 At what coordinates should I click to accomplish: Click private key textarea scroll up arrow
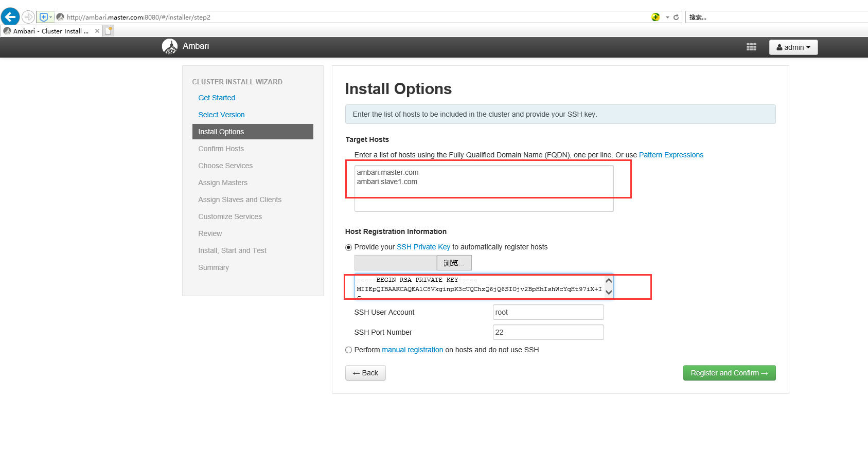pos(609,280)
